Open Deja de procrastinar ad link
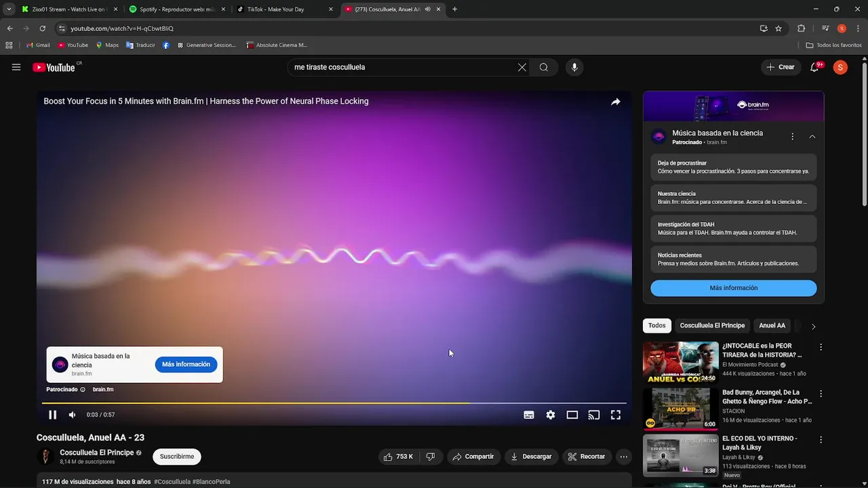 (x=734, y=167)
